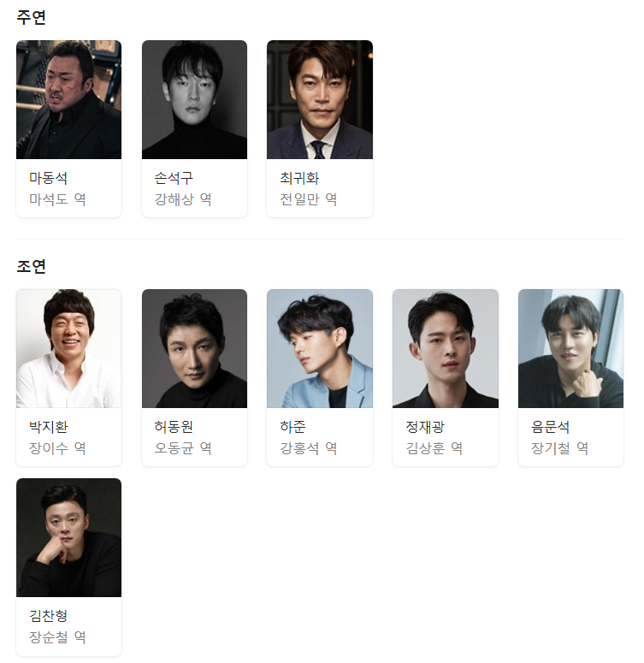Open 박지환's cast photo
The width and height of the screenshot is (644, 663).
(x=69, y=349)
